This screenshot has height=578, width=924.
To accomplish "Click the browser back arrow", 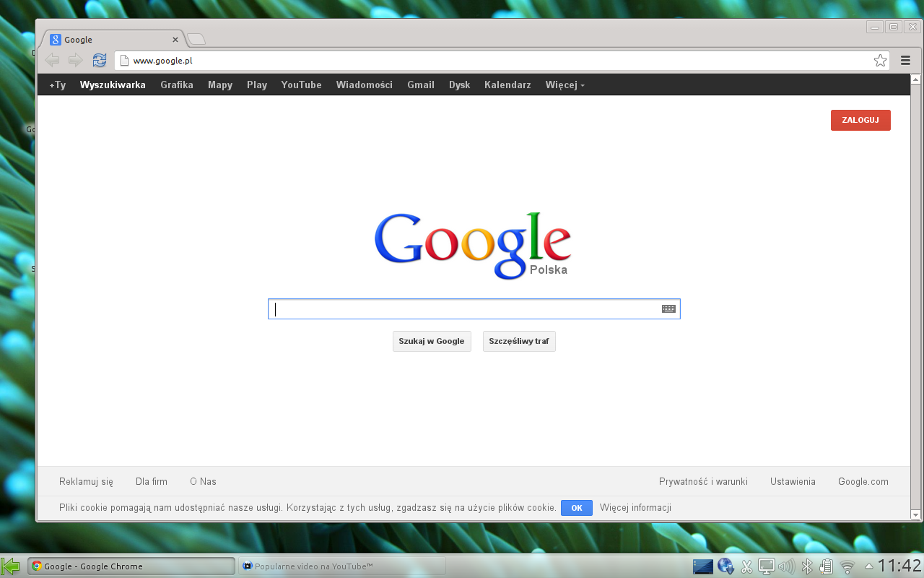I will [x=52, y=61].
